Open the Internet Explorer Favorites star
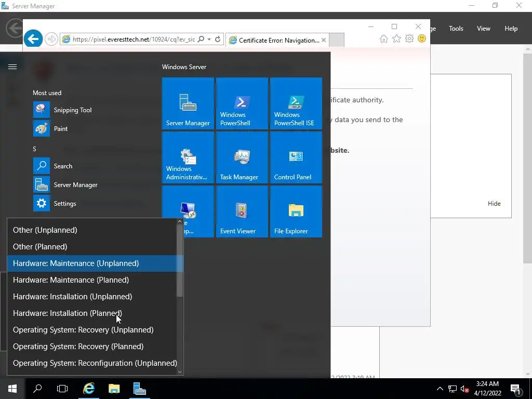Viewport: 532px width, 399px height. (x=396, y=38)
